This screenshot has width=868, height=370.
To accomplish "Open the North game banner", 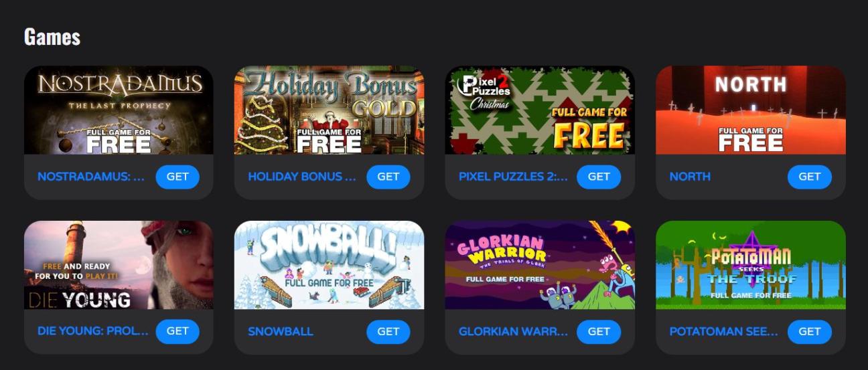I will pyautogui.click(x=751, y=110).
